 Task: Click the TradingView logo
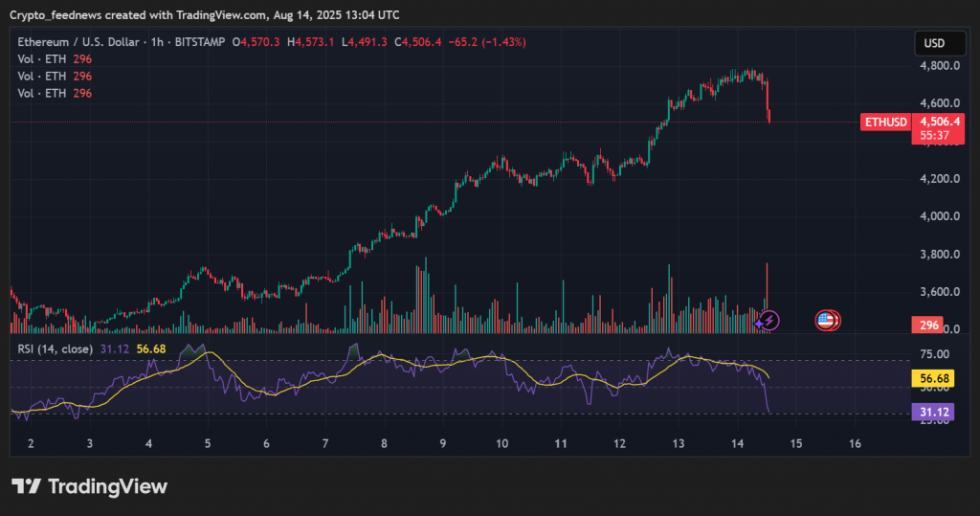point(89,486)
